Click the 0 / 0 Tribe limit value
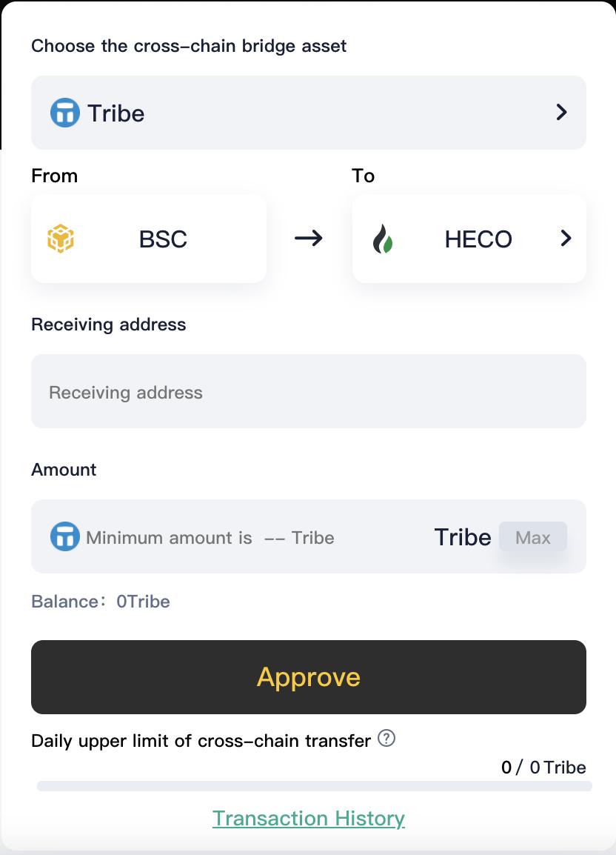This screenshot has width=616, height=855. tap(543, 768)
